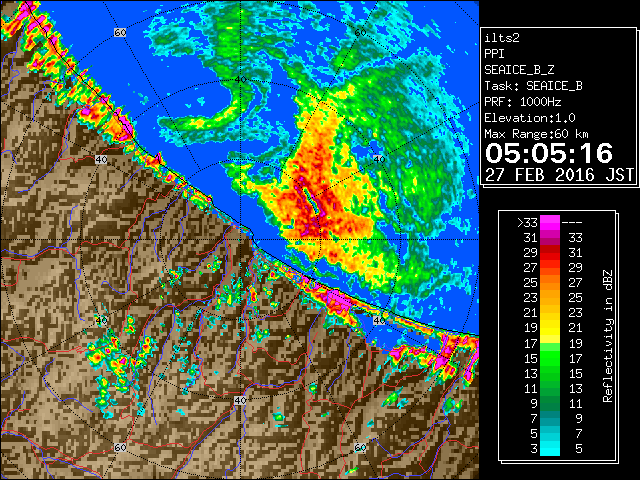Image resolution: width=640 pixels, height=480 pixels.
Task: Click the '27 FEB 2016 JST' date
Action: pyautogui.click(x=560, y=175)
